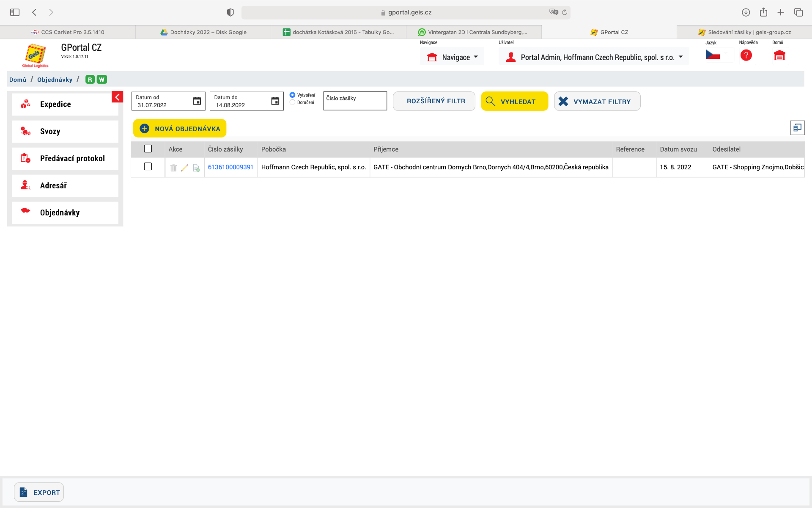This screenshot has height=508, width=812.
Task: Click the column layout icon above table
Action: 797,127
